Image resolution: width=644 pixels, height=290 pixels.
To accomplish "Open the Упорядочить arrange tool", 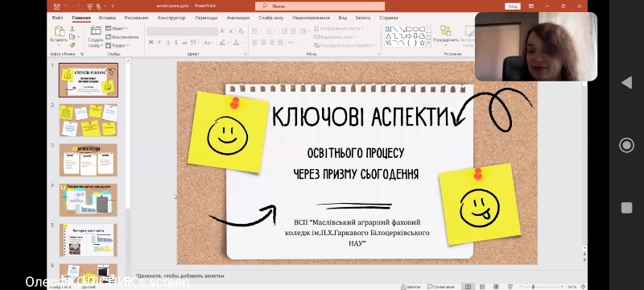I will 446,36.
